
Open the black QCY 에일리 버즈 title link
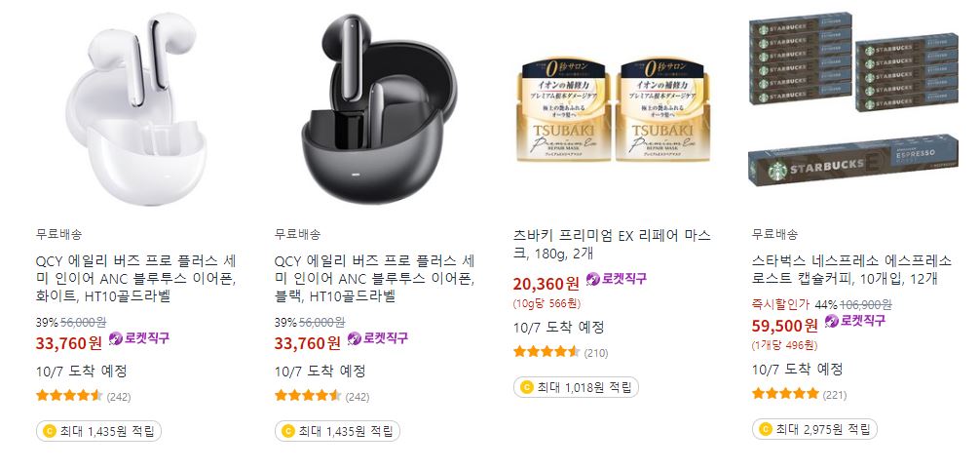coord(375,279)
